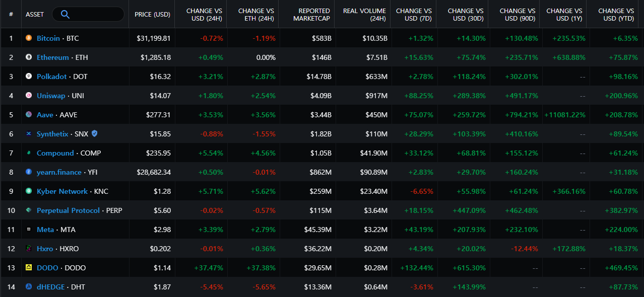Sort by CHANGE VS USD (1Y) header
This screenshot has height=297, width=644.
[564, 14]
